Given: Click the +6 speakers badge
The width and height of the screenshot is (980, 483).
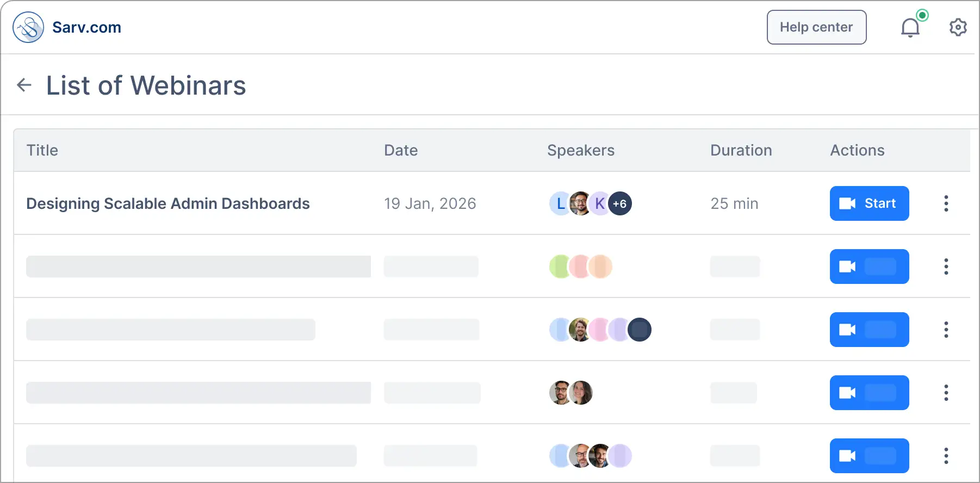Looking at the screenshot, I should point(621,203).
